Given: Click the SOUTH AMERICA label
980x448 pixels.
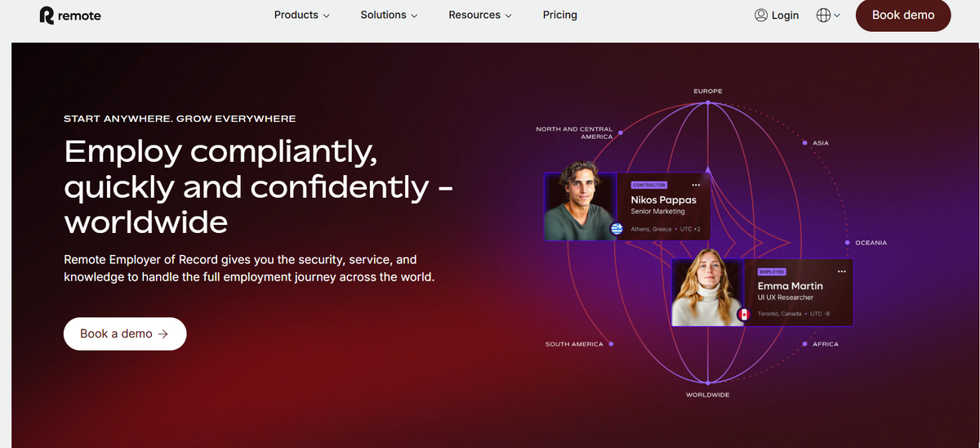Looking at the screenshot, I should coord(574,344).
